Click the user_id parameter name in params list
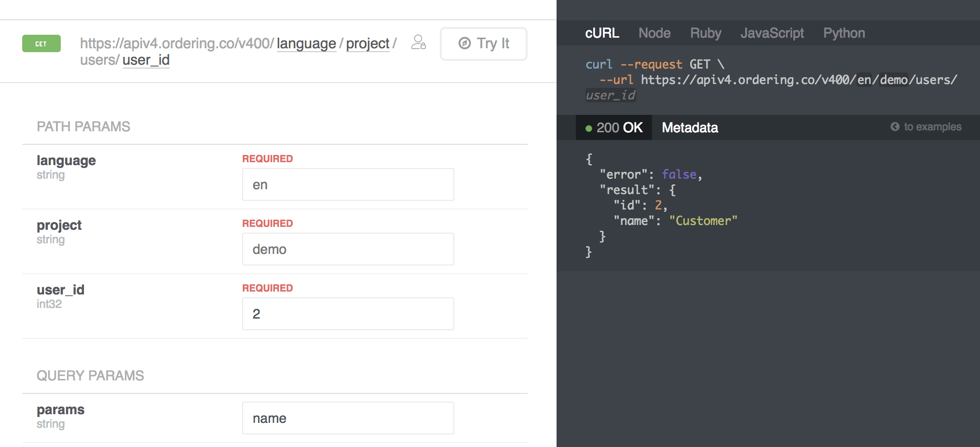This screenshot has height=447, width=980. [60, 290]
